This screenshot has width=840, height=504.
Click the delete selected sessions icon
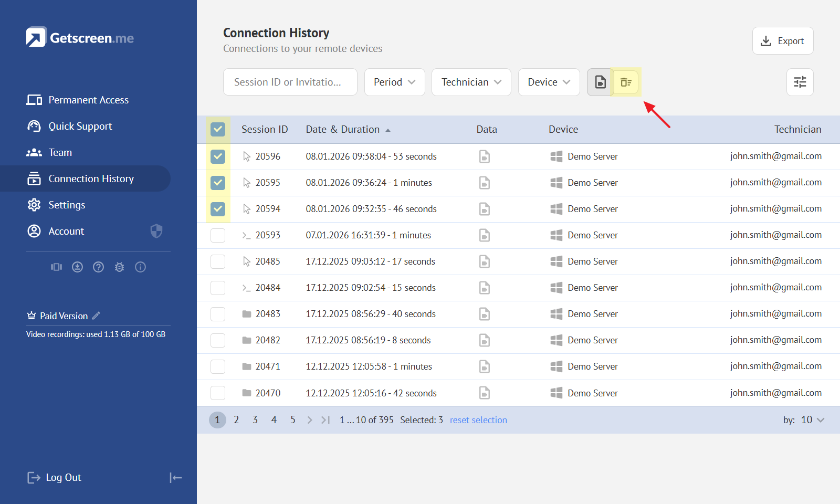click(x=626, y=82)
